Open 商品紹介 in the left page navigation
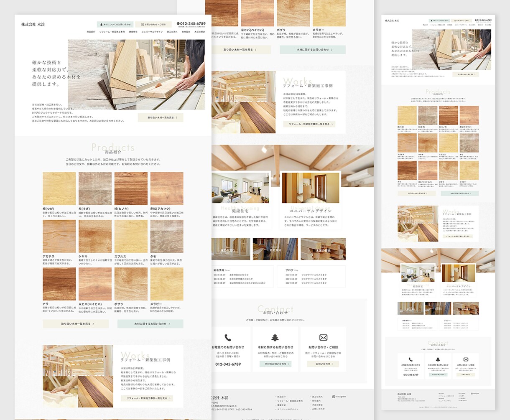Screen dimensions: 510x420 click(91, 32)
